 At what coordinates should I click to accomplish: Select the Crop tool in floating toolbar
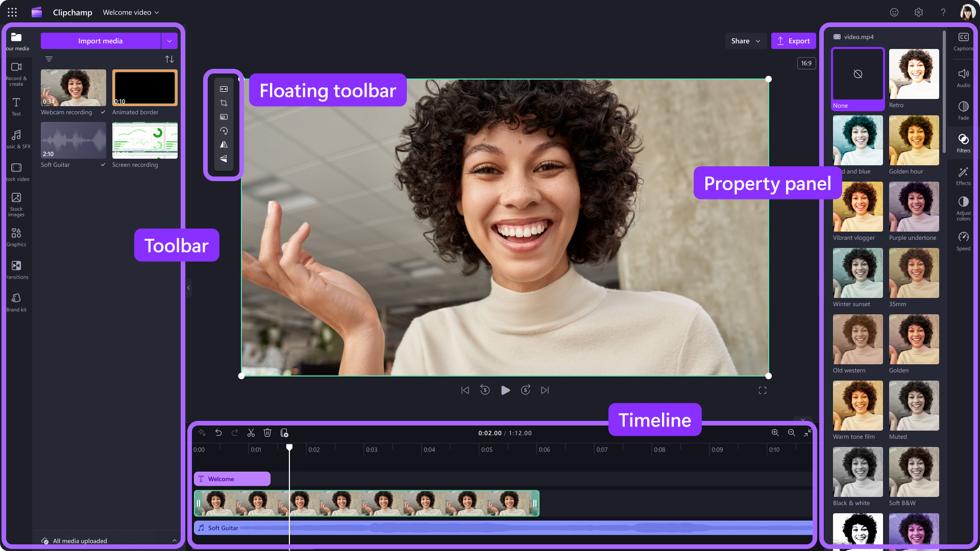(x=224, y=103)
